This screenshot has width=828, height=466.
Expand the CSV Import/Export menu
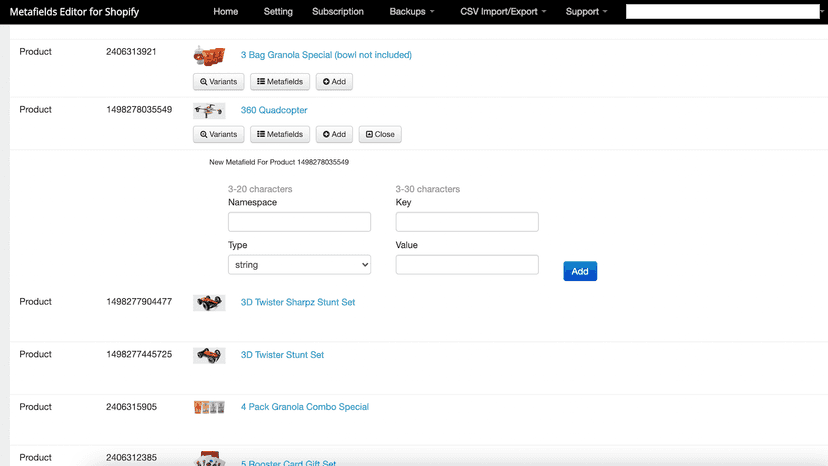tap(503, 12)
